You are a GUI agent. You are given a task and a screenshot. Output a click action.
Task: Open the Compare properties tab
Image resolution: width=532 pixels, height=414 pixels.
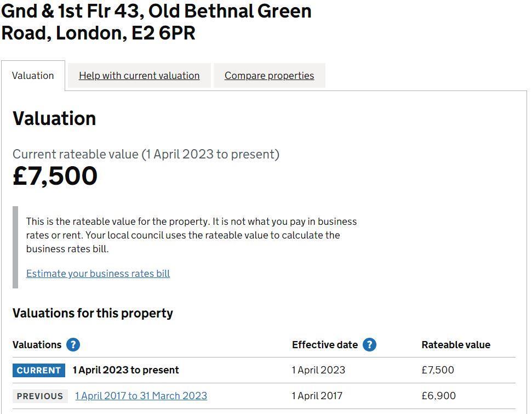tap(269, 75)
